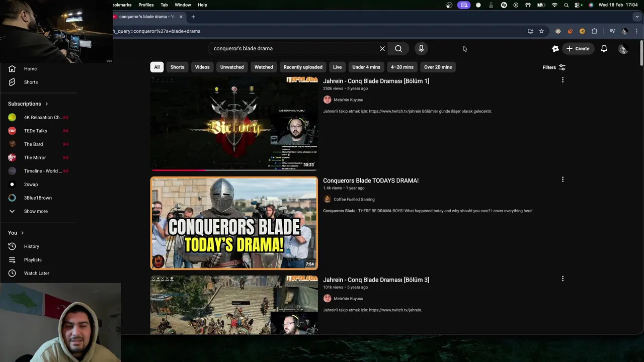The image size is (644, 362).
Task: Open more options for Jahrein Bölüm 3 video
Action: [x=562, y=279]
